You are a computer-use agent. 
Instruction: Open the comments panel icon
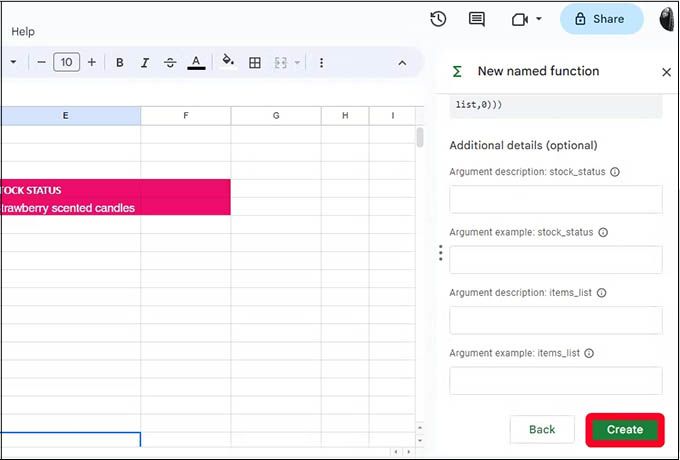tap(477, 19)
